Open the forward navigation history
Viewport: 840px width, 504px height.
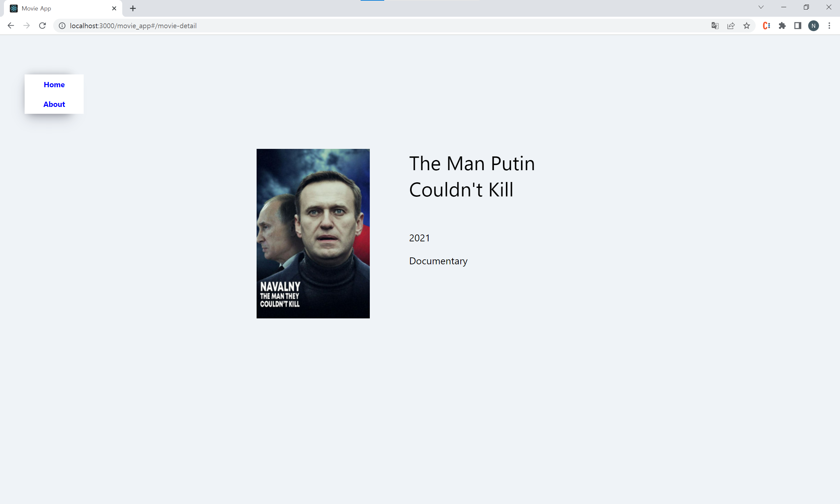click(27, 26)
